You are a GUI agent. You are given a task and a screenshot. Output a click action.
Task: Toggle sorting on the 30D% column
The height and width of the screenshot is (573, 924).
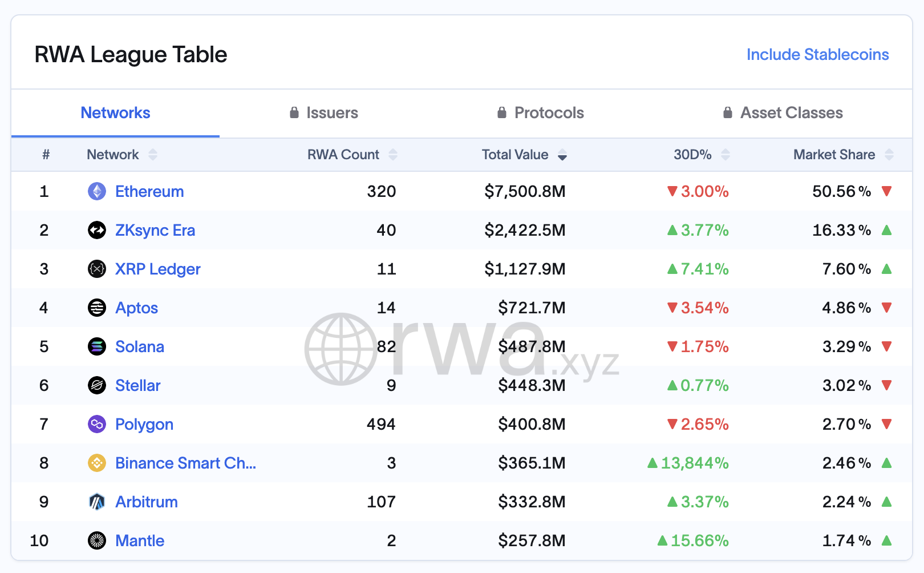tap(725, 155)
